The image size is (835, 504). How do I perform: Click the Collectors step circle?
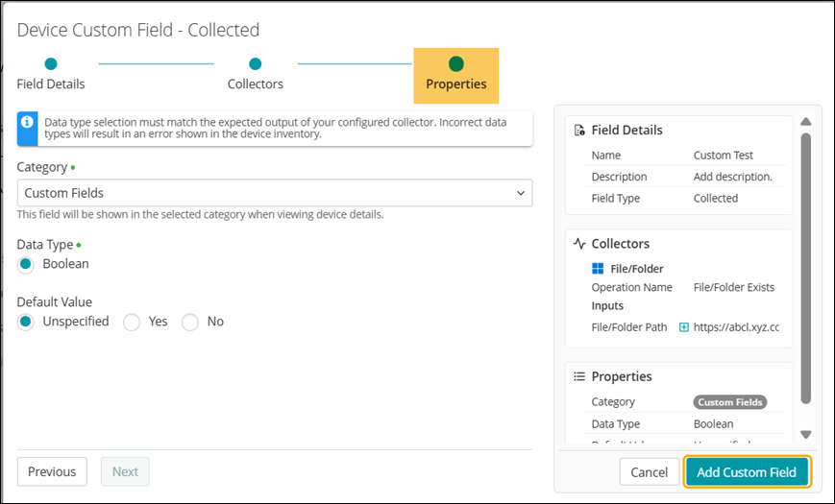click(x=256, y=64)
